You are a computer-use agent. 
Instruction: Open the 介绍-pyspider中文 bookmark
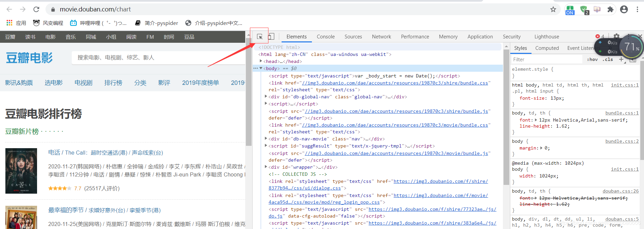coord(214,23)
